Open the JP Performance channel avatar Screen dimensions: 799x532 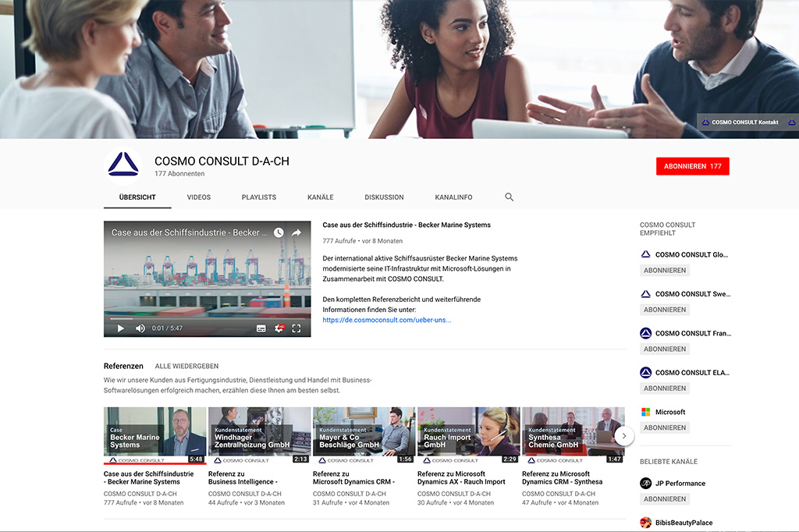[x=646, y=483]
